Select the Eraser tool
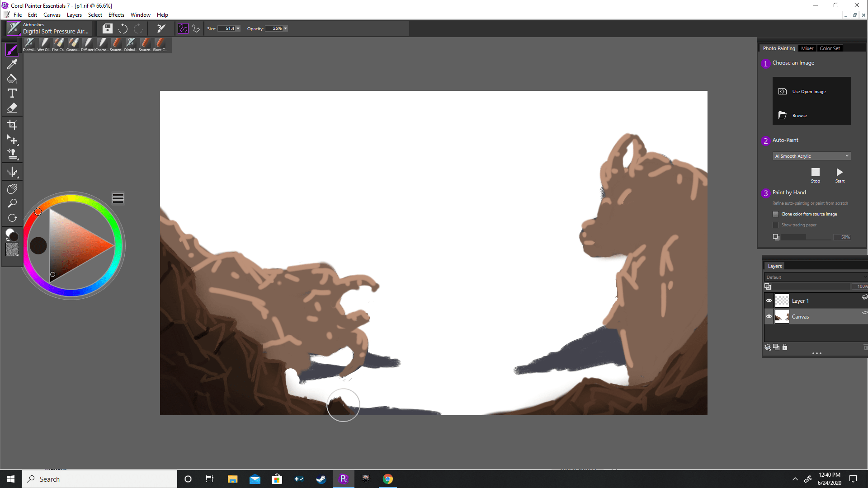The height and width of the screenshot is (488, 868). [x=12, y=108]
